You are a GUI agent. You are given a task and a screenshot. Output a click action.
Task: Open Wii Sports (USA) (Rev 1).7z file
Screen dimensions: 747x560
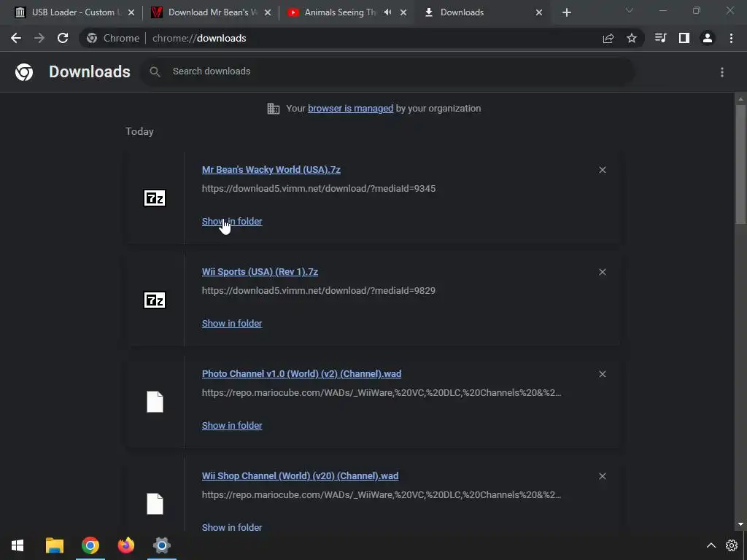[x=260, y=272]
